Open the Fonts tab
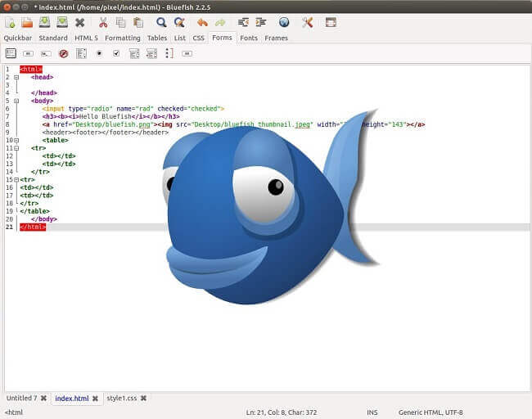This screenshot has width=532, height=419. 249,38
